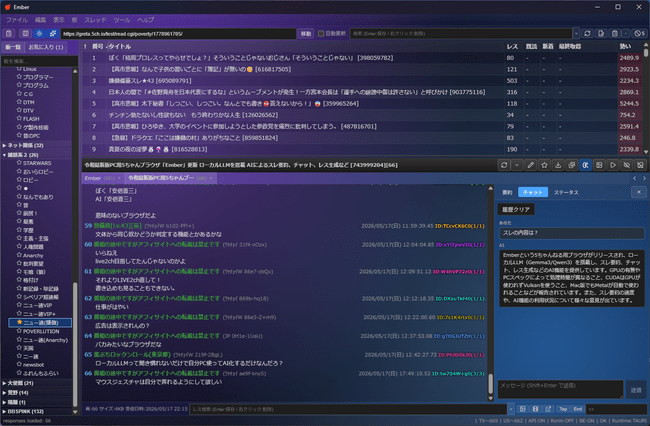Favorite the POVERLUTION board star
The width and height of the screenshot is (650, 426).
pyautogui.click(x=19, y=331)
